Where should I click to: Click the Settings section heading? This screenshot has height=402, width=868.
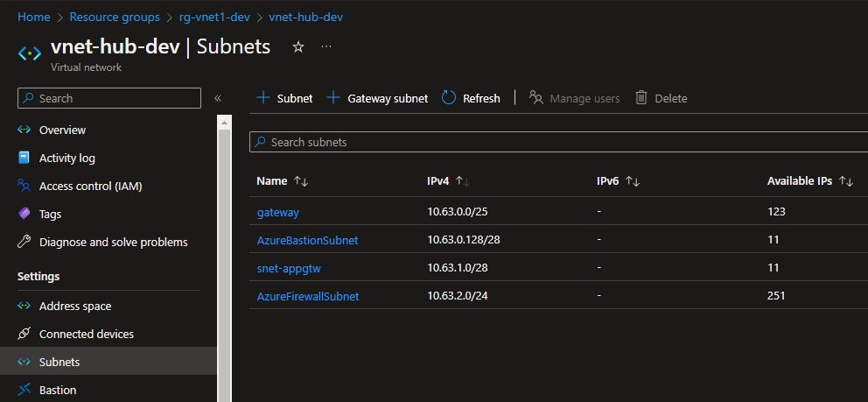point(38,276)
